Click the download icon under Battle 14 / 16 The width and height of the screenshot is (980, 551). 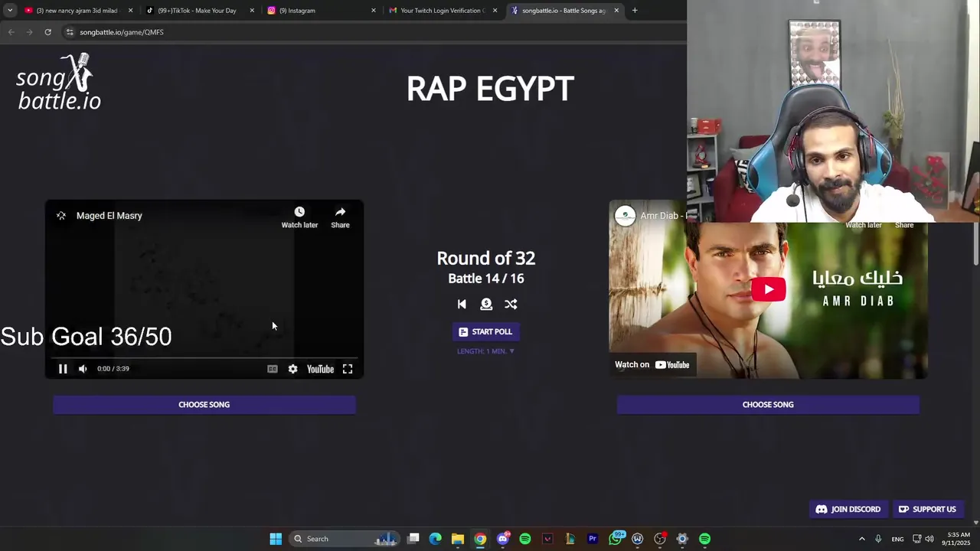click(486, 305)
